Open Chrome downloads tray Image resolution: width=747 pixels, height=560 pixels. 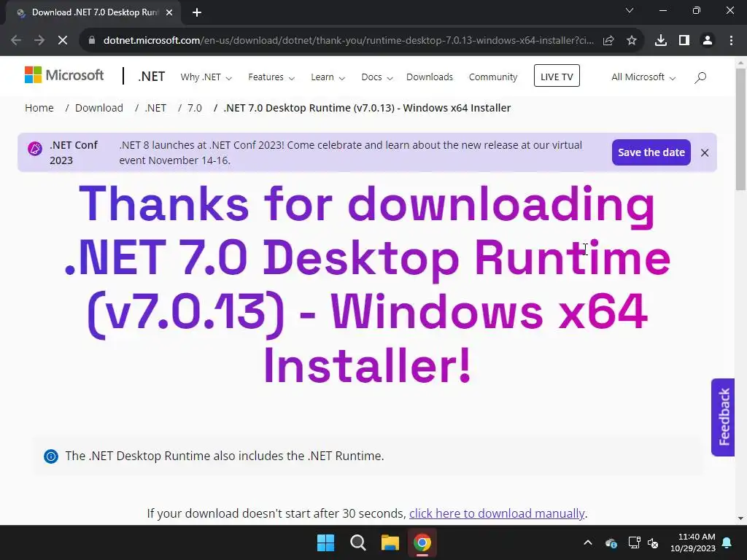tap(661, 41)
